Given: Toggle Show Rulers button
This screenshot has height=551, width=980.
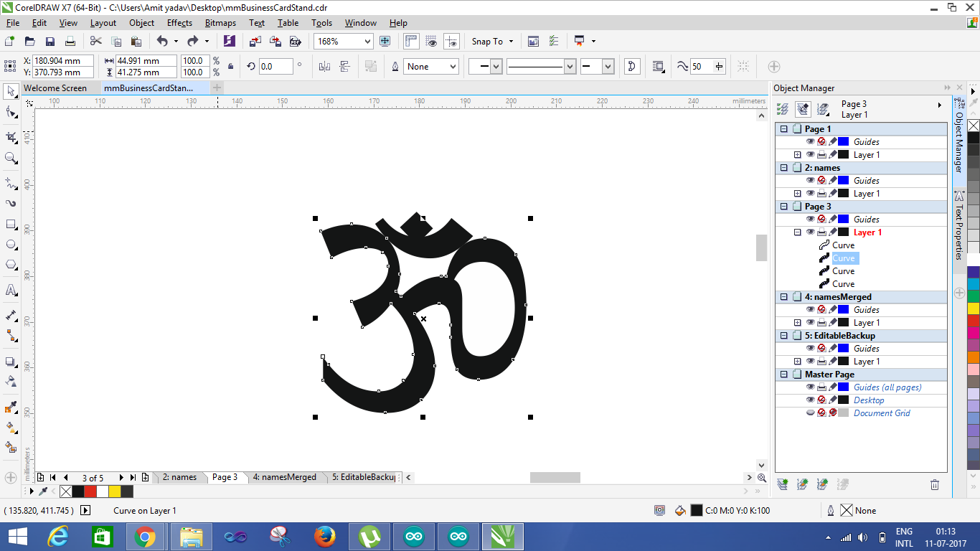Looking at the screenshot, I should click(412, 42).
